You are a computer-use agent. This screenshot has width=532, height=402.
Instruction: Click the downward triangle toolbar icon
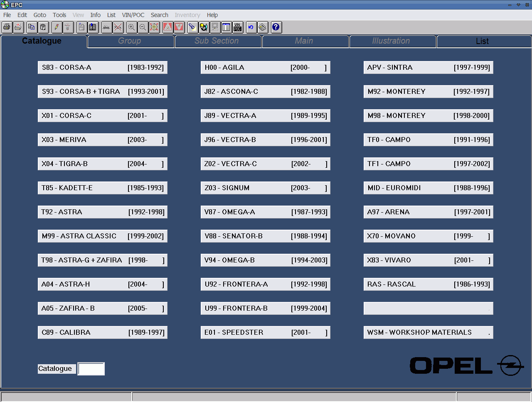pyautogui.click(x=179, y=27)
